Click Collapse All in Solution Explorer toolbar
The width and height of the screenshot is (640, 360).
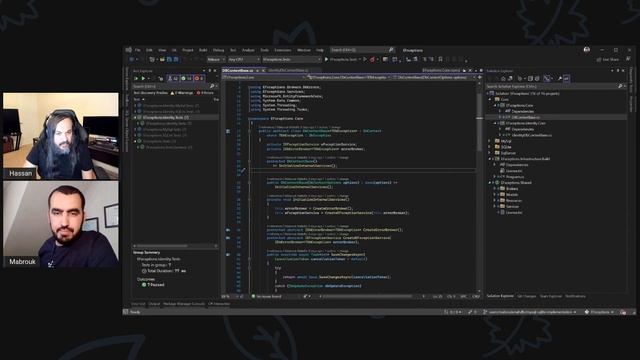pyautogui.click(x=530, y=78)
